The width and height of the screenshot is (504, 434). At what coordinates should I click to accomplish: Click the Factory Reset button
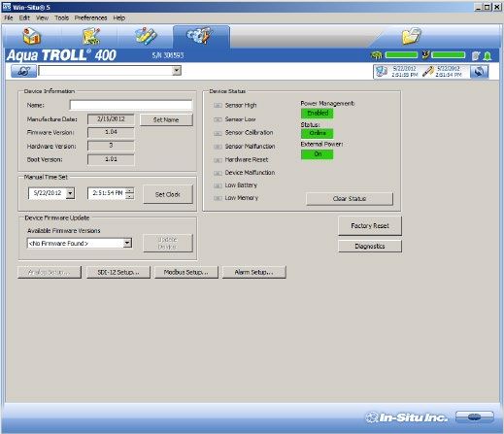point(370,226)
